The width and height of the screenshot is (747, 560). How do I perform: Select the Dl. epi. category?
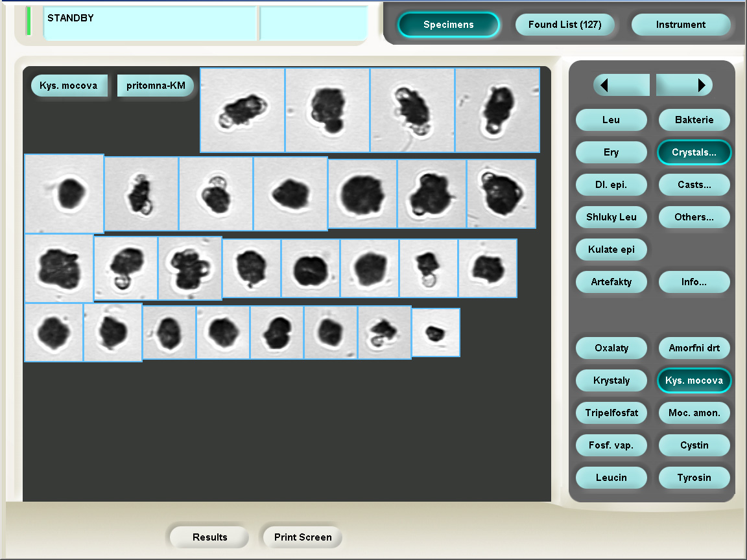pos(611,185)
